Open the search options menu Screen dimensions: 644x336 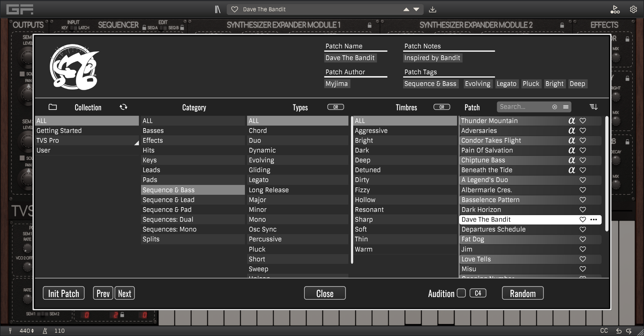click(566, 107)
